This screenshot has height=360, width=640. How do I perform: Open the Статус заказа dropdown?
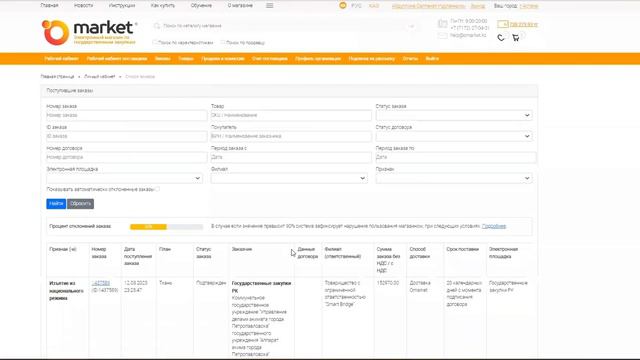pyautogui.click(x=454, y=115)
